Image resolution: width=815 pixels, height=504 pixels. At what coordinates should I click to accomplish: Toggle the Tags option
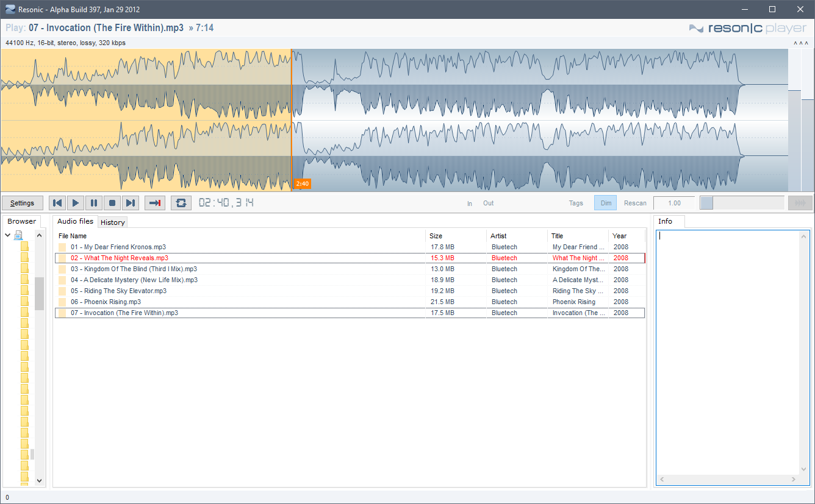576,203
